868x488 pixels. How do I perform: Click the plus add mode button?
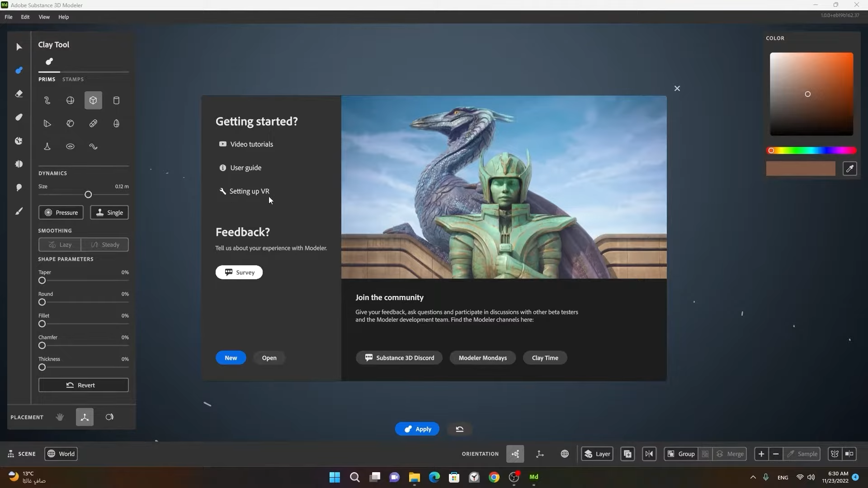coord(761,454)
